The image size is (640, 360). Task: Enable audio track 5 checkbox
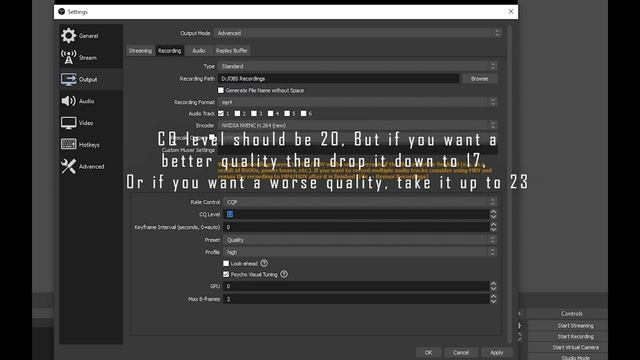pos(287,113)
